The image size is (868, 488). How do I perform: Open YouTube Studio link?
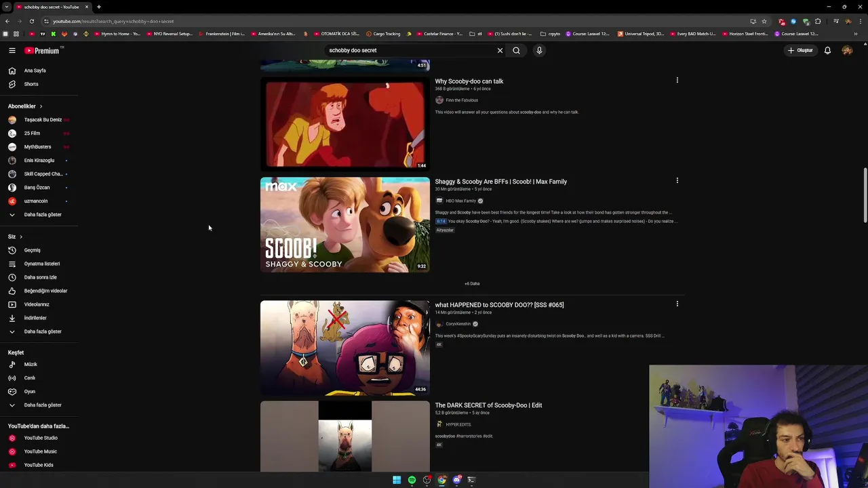pos(39,438)
